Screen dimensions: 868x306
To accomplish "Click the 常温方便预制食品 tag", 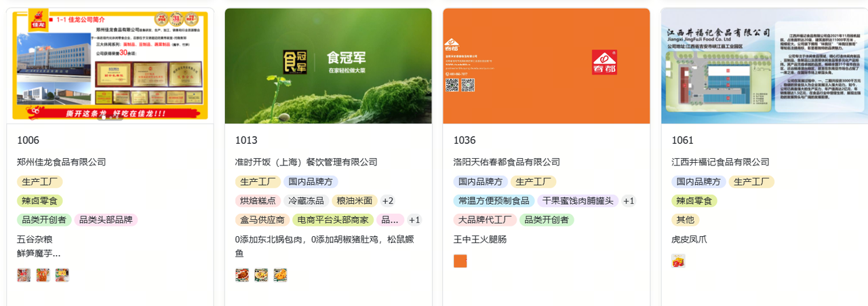I will tap(494, 201).
